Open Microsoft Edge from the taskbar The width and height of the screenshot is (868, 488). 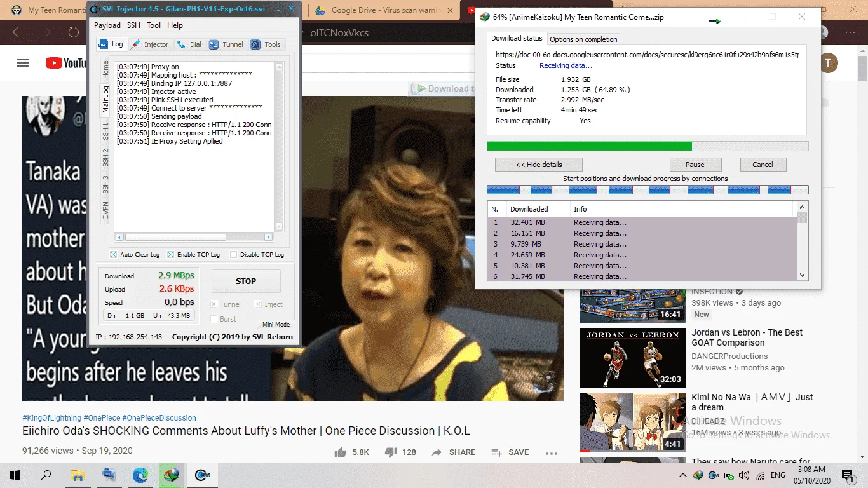(140, 475)
